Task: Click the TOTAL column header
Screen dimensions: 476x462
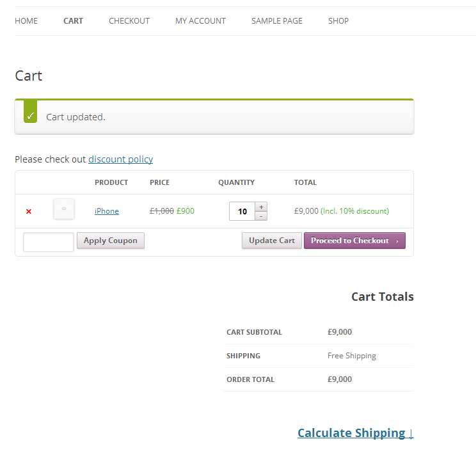Action: (x=305, y=182)
